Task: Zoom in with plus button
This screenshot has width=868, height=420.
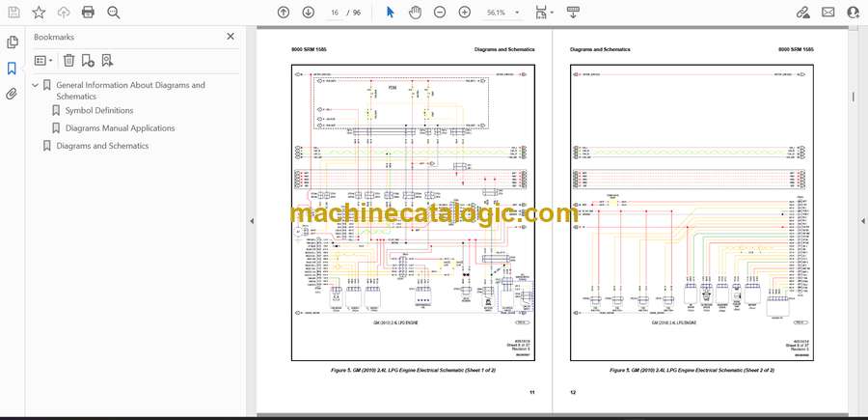Action: (x=465, y=13)
